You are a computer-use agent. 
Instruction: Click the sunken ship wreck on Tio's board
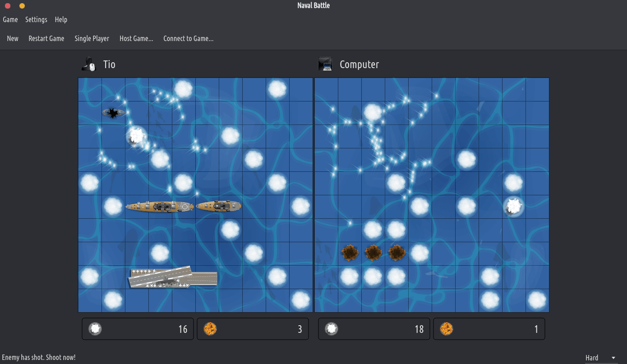[113, 113]
